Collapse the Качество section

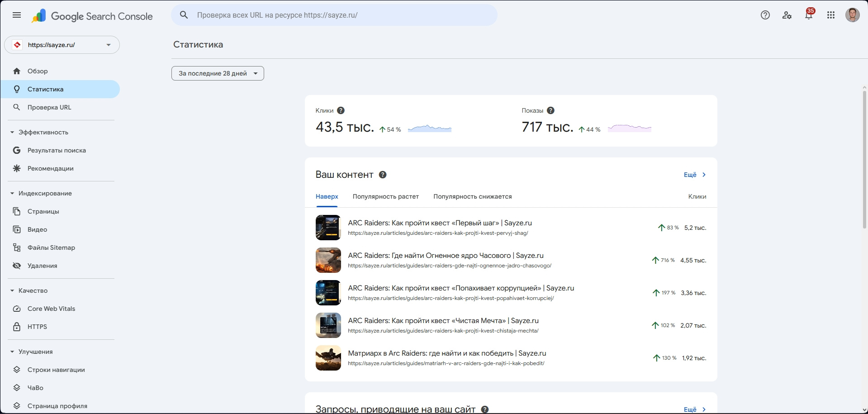coord(12,290)
